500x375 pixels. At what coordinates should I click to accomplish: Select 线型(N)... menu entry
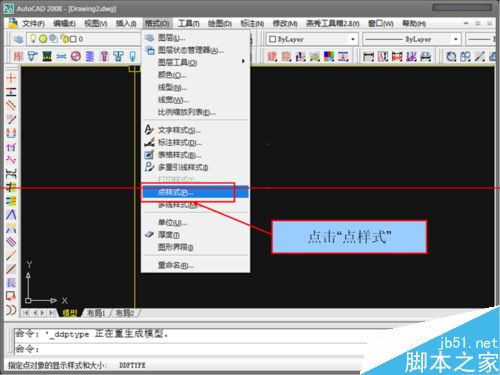pyautogui.click(x=196, y=87)
